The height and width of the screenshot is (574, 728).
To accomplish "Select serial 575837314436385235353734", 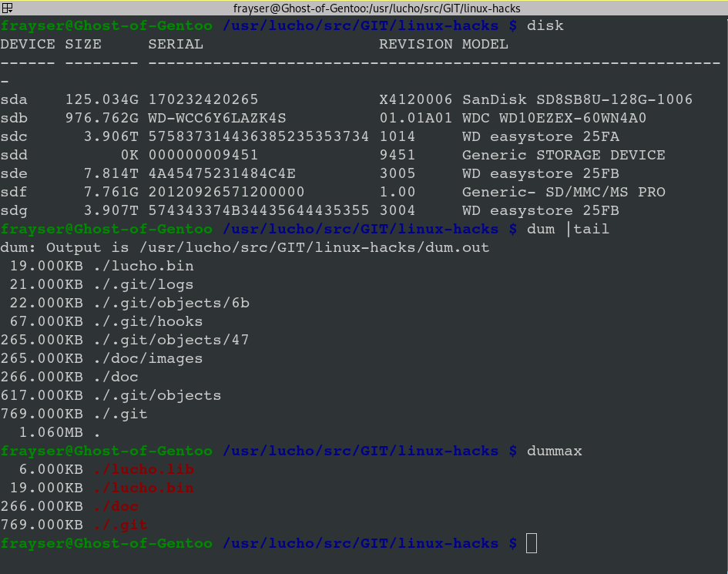I will (x=259, y=136).
